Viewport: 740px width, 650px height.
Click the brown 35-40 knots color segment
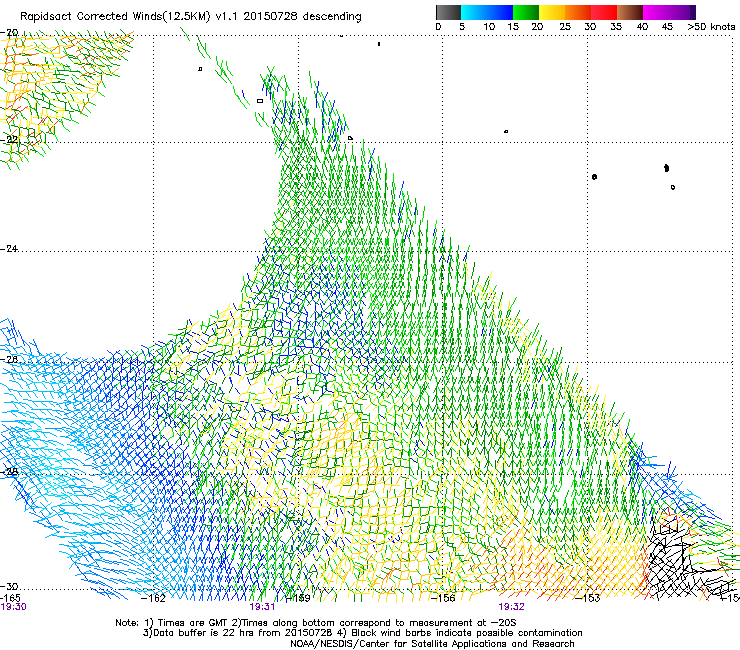tap(630, 12)
